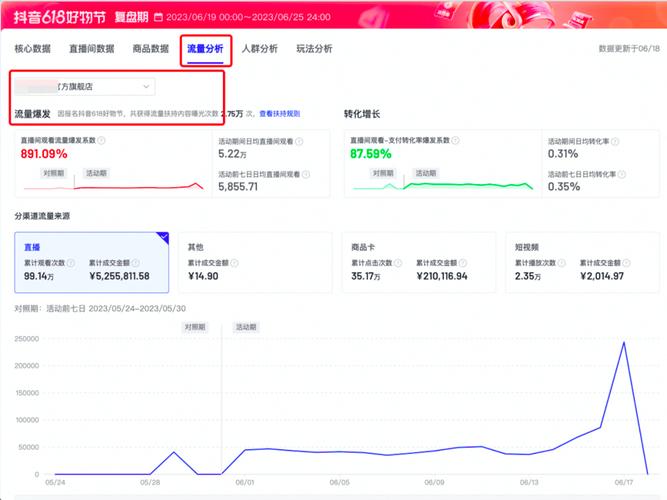Click the 06/09 axis label on chart
This screenshot has height=500, width=667.
coord(434,483)
